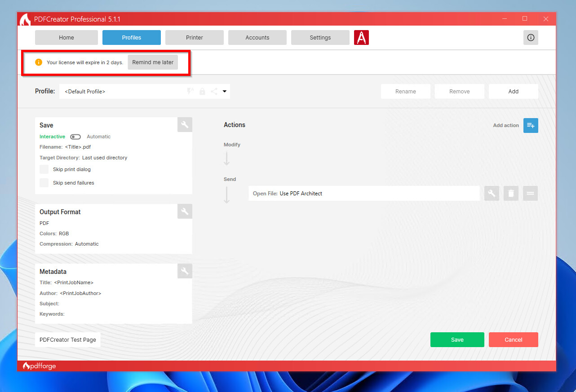
Task: Delete the Open File action
Action: (x=511, y=194)
